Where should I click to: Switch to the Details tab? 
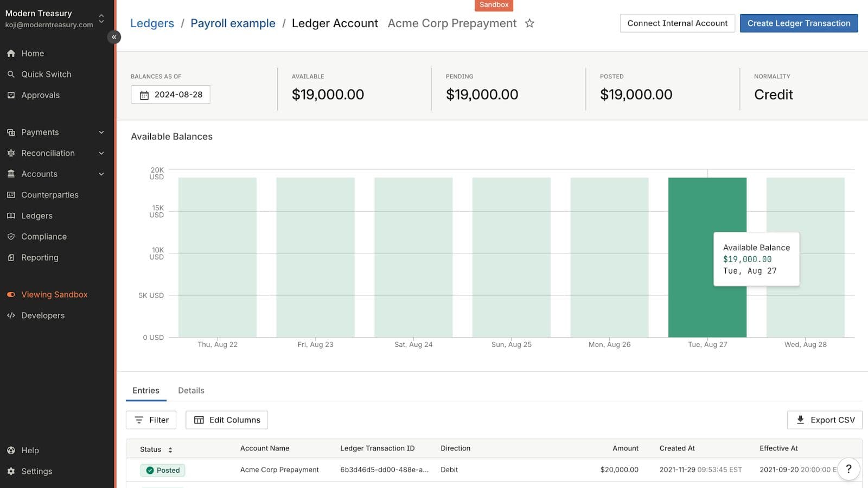click(x=191, y=390)
